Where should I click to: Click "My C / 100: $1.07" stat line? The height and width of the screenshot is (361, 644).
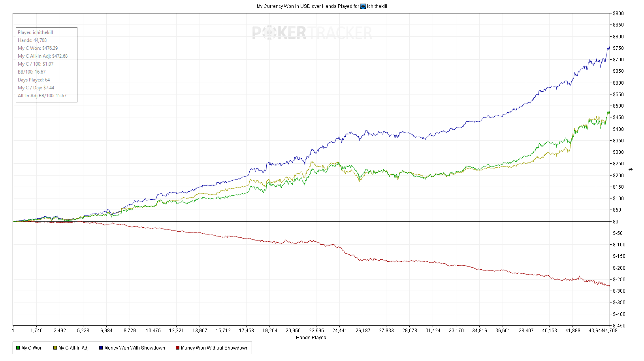36,64
